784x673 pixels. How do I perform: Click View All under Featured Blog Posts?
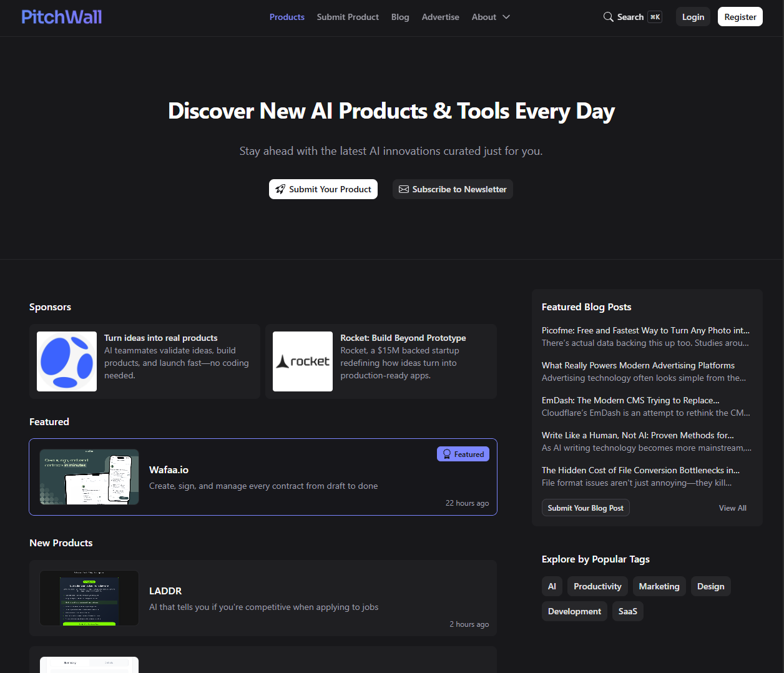point(732,508)
